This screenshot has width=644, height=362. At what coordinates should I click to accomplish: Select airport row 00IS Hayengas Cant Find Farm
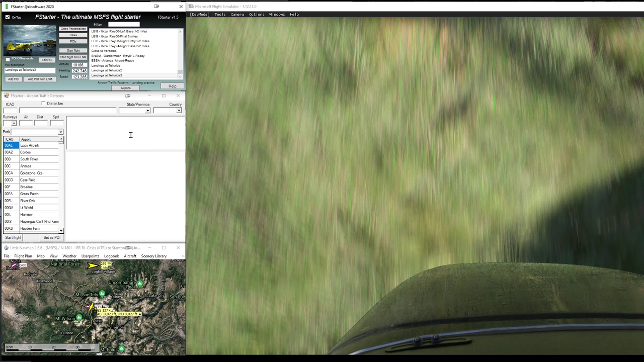[x=31, y=221]
